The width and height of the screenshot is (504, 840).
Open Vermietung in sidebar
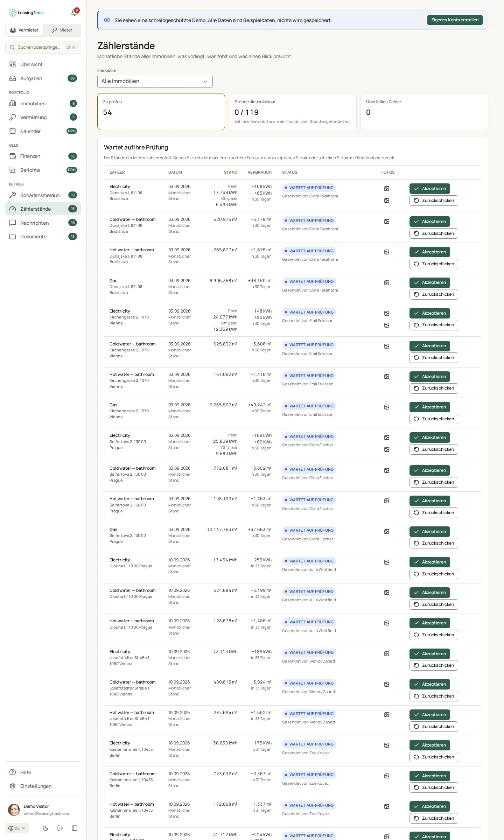(x=43, y=117)
